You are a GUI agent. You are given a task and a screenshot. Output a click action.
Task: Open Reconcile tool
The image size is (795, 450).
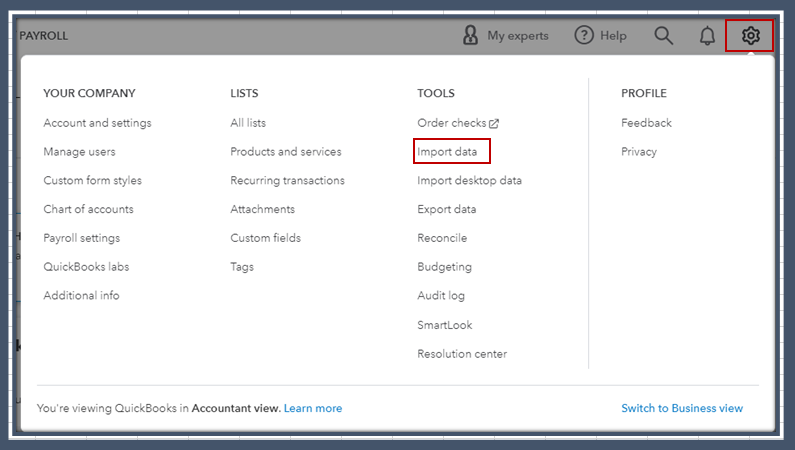click(x=442, y=238)
